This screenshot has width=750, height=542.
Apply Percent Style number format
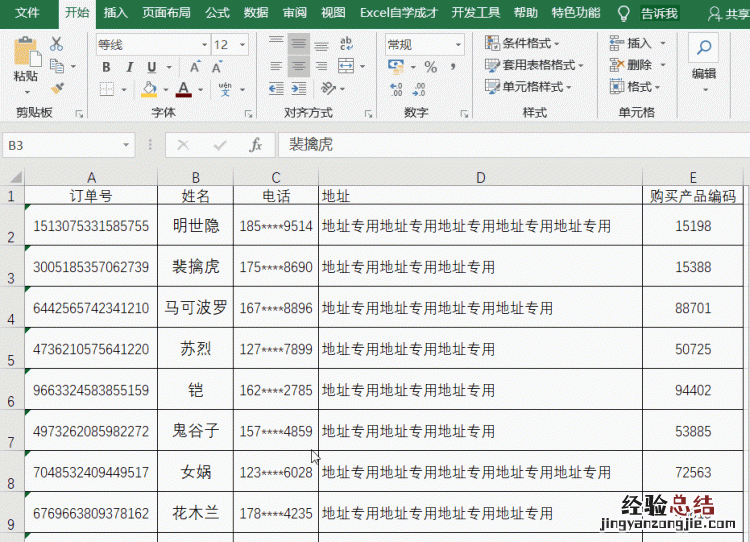430,67
